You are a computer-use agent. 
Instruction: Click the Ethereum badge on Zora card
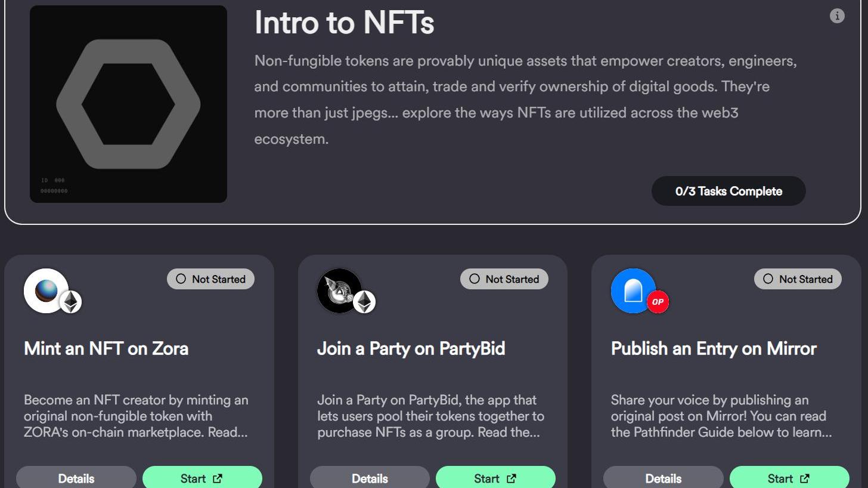(71, 302)
